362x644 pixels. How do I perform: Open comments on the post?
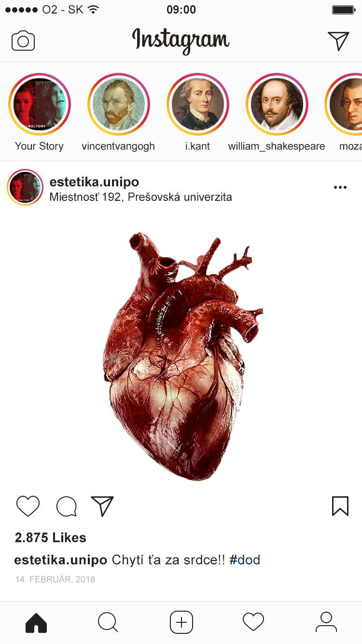point(66,506)
